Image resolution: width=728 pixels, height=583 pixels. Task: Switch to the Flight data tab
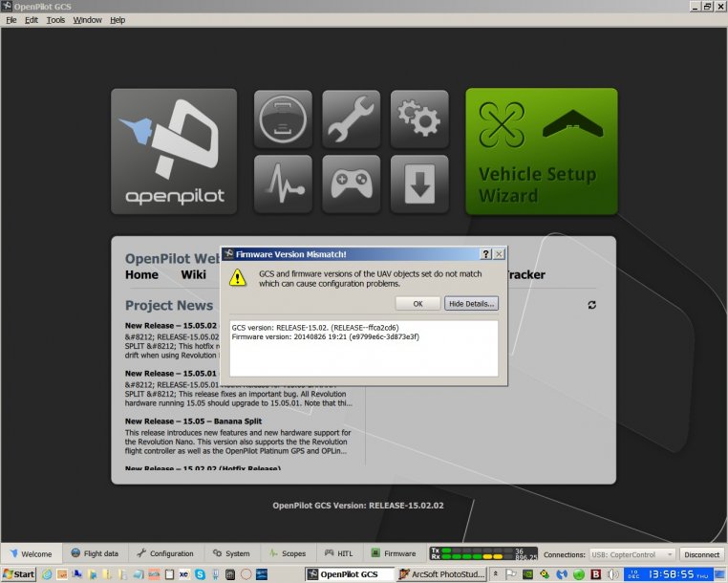[95, 553]
